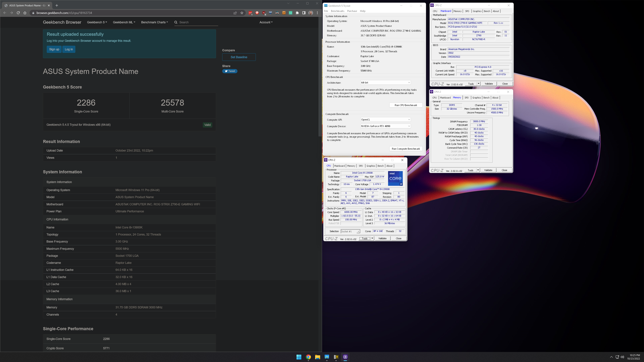Open the Architecture 64-bit combo box

tap(386, 82)
